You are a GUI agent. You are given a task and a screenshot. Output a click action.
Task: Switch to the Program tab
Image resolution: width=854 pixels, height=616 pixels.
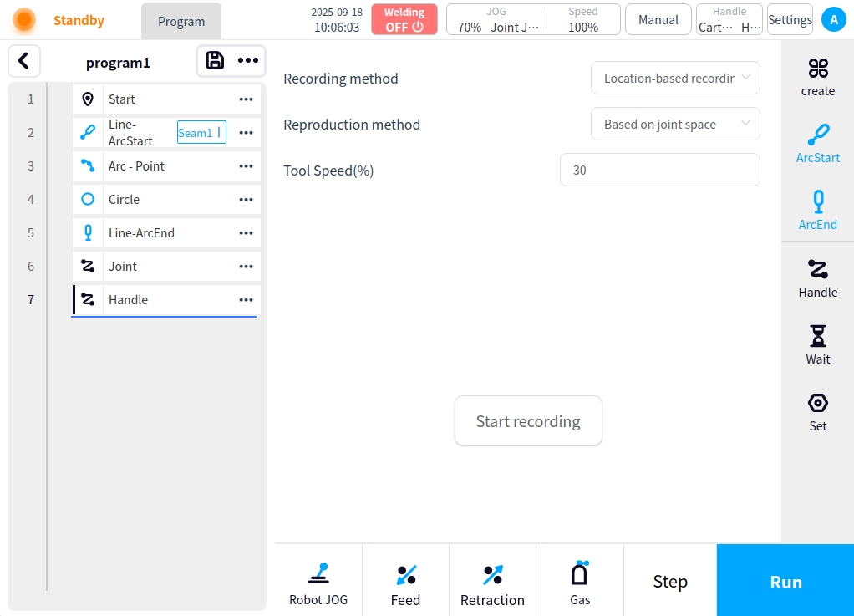pos(181,22)
